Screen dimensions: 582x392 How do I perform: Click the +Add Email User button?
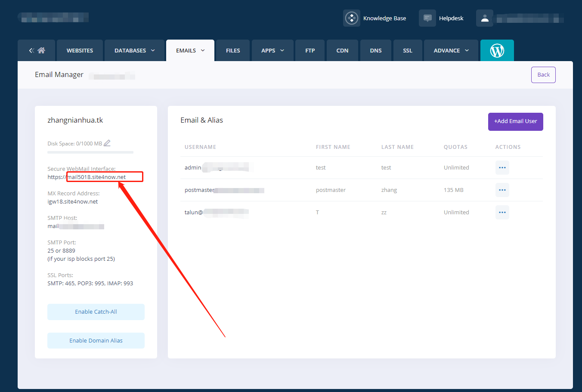(x=515, y=121)
